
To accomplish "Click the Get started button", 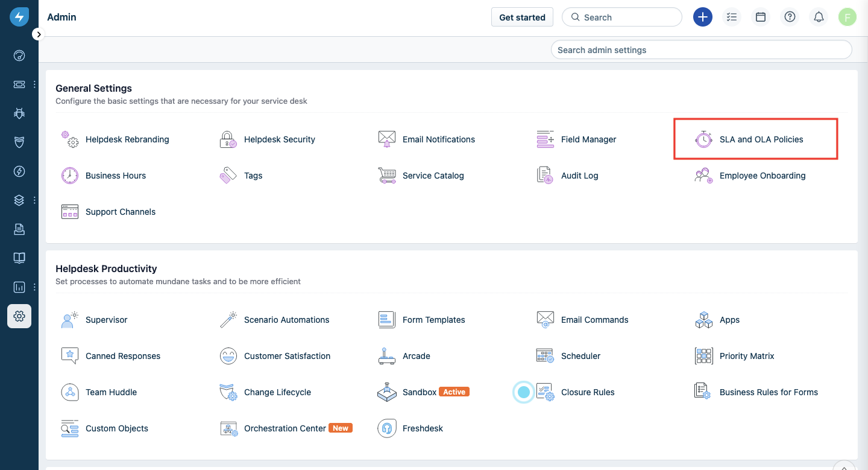I will pyautogui.click(x=522, y=17).
